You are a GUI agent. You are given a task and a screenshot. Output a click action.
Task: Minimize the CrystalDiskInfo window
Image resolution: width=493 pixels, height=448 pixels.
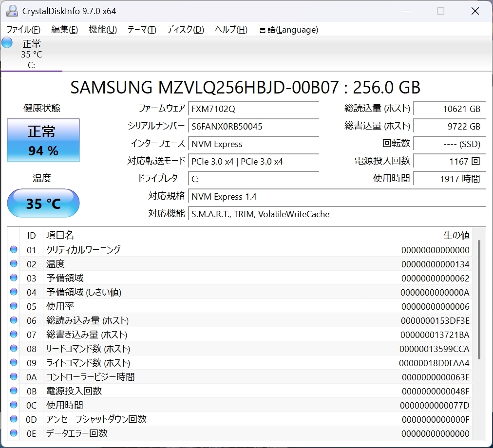[407, 11]
